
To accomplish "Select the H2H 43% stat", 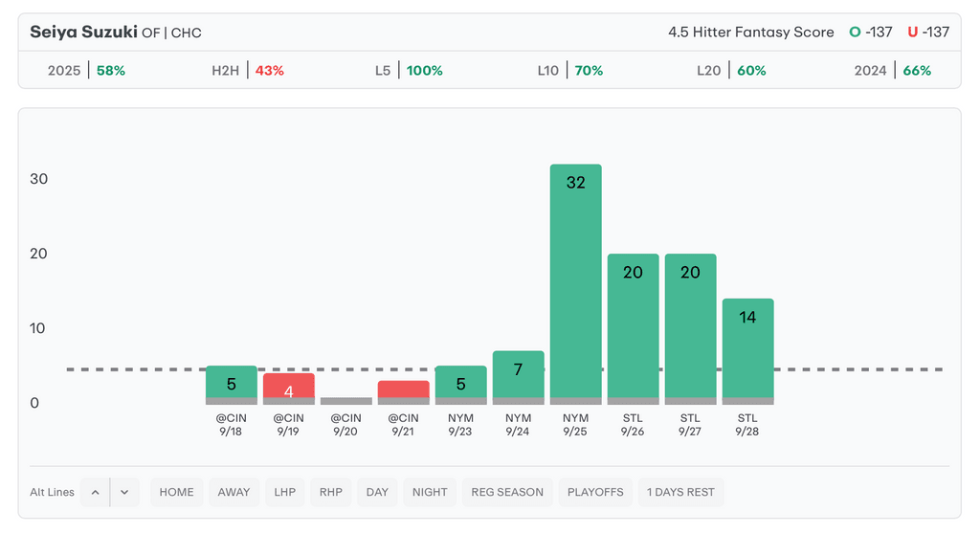I will 248,70.
